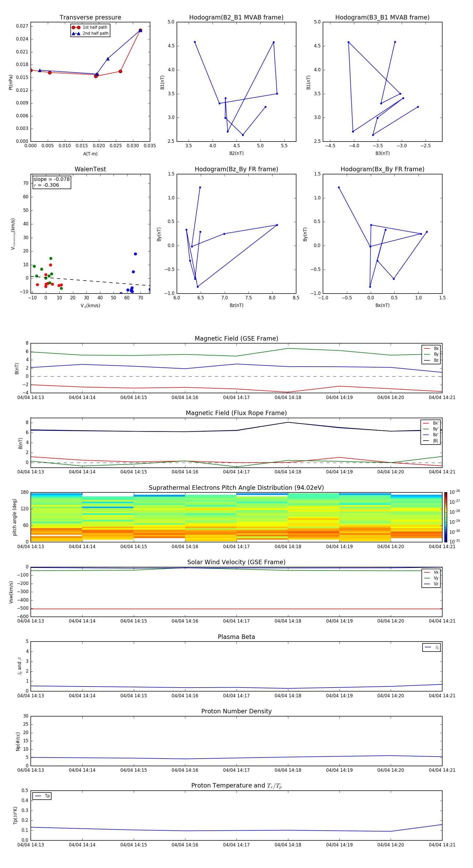The image size is (473, 868).
Task: Click 'Proton Temperature and Te/Tp' title
Action: (236, 785)
